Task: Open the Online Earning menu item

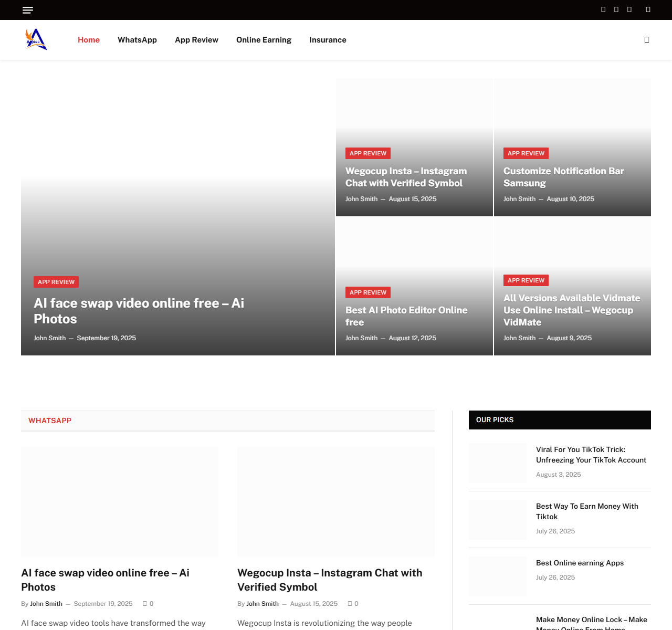Action: (x=264, y=40)
